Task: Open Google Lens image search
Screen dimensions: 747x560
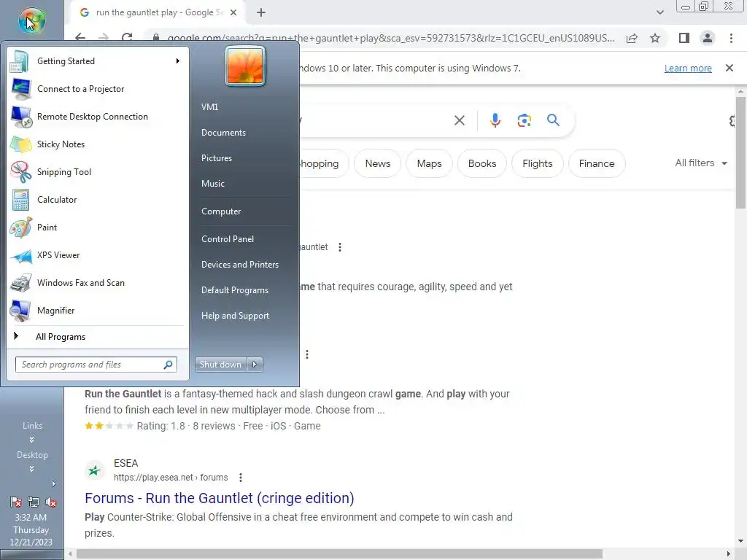Action: click(x=524, y=120)
